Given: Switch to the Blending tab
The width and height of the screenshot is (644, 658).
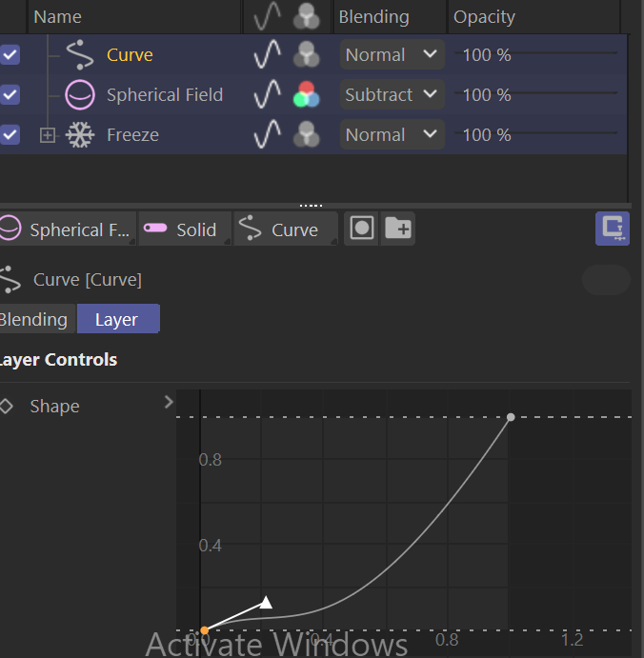Looking at the screenshot, I should click(x=34, y=320).
